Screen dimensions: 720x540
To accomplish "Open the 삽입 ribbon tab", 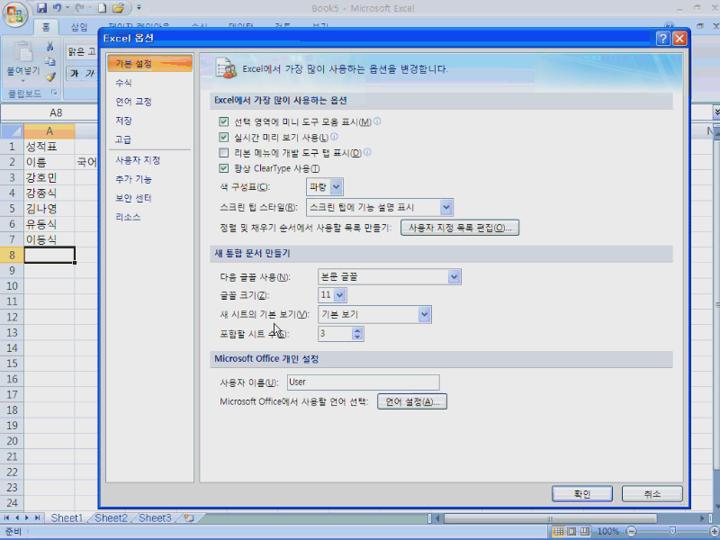I will point(79,27).
